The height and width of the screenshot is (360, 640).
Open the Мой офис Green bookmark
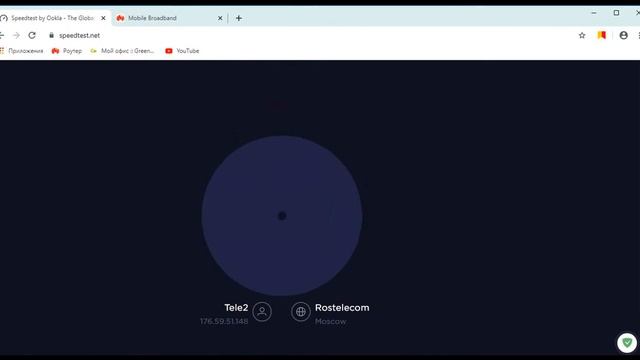(122, 51)
